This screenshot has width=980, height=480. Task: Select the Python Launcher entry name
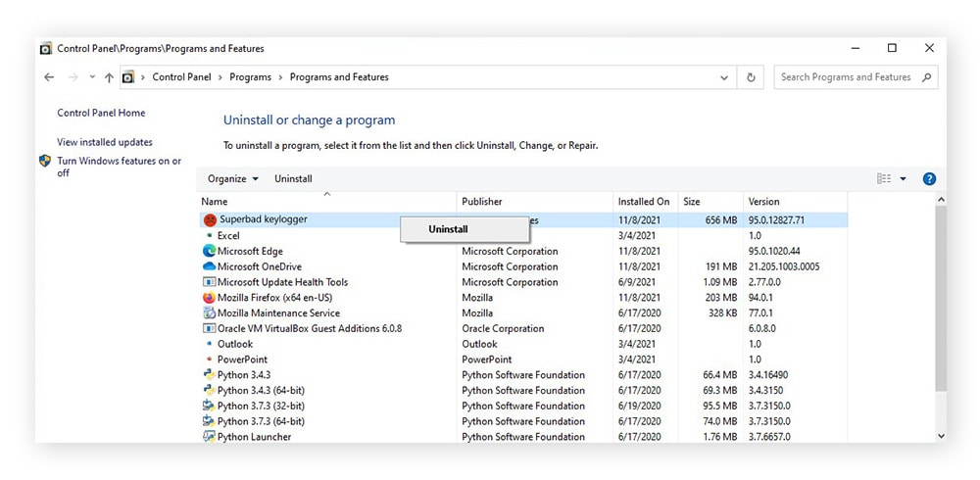point(255,437)
